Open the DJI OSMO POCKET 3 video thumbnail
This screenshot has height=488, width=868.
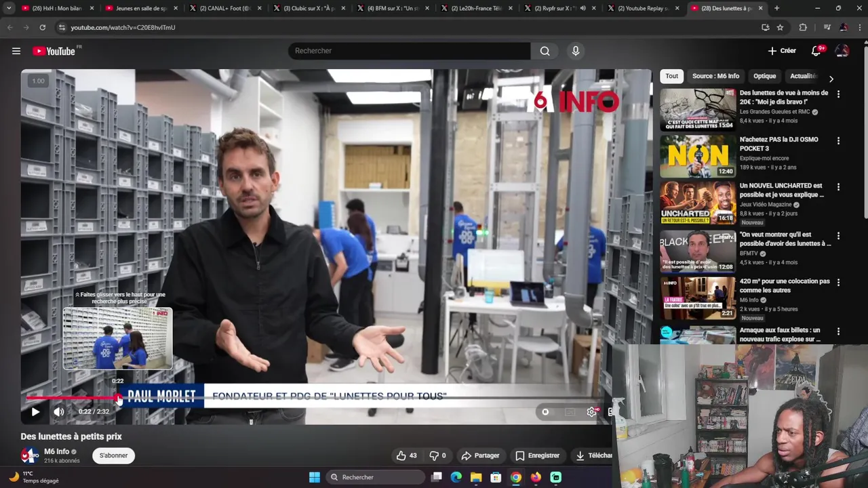point(698,157)
